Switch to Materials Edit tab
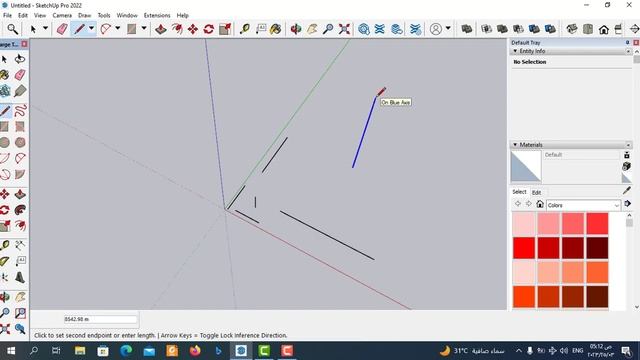 pos(536,192)
